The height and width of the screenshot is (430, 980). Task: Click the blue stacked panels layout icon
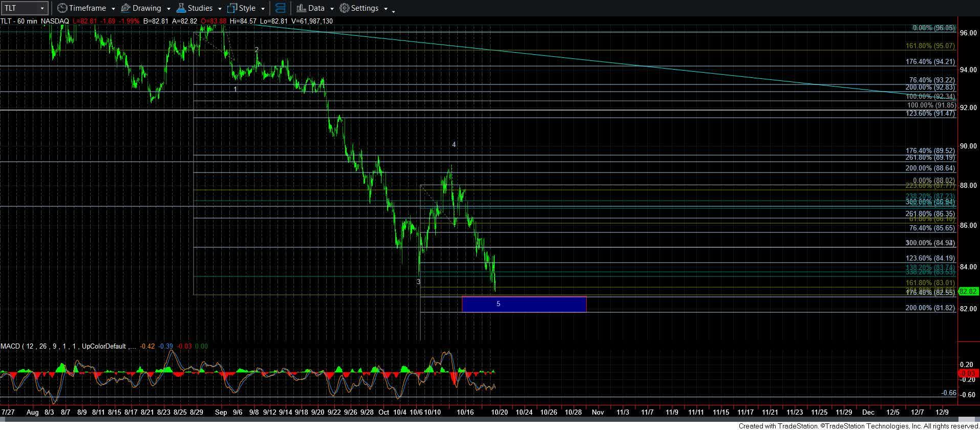coord(280,8)
